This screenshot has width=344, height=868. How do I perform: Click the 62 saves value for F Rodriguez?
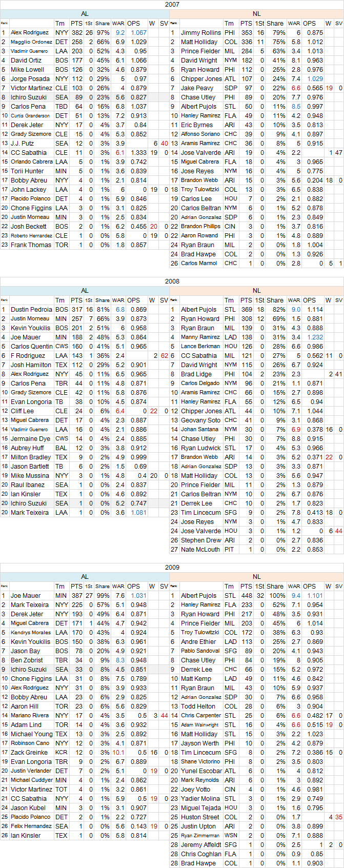point(164,356)
